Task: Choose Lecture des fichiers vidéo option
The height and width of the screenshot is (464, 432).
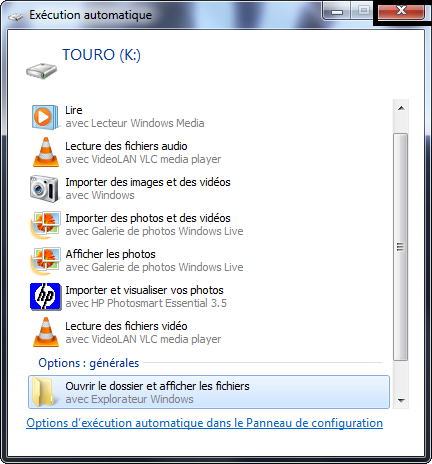Action: pos(209,333)
